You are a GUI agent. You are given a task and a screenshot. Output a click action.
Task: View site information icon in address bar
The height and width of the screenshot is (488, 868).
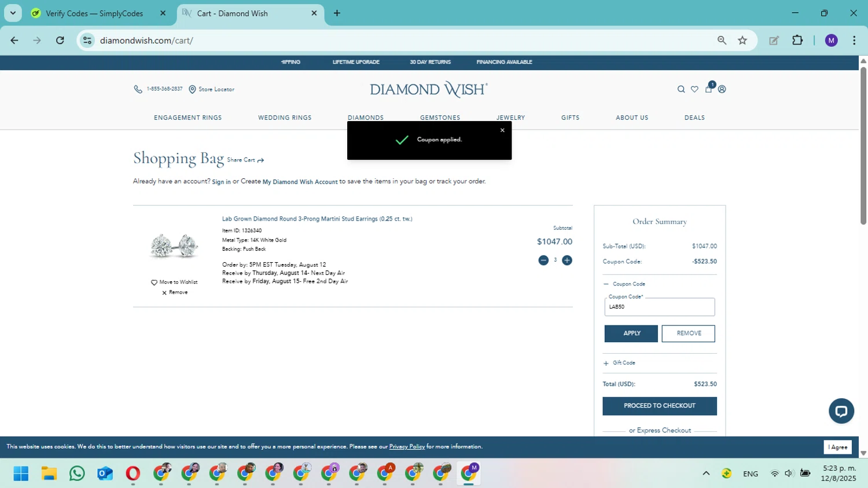(x=87, y=41)
